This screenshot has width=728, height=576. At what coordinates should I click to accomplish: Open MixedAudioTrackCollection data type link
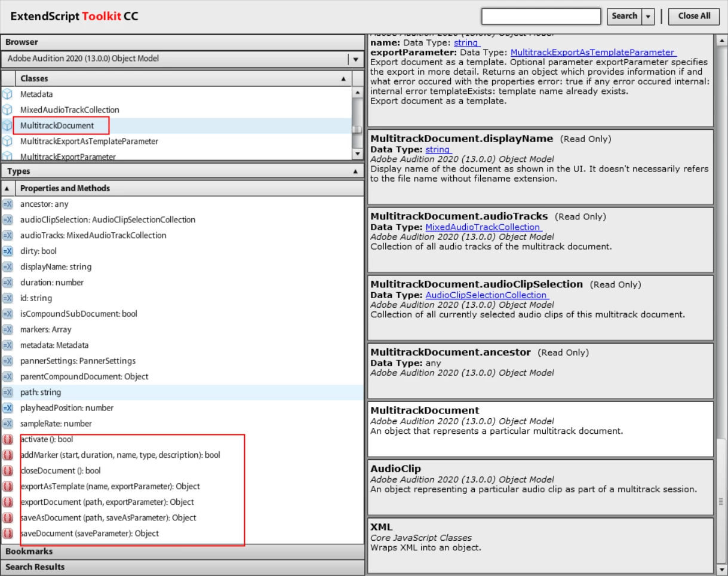483,228
